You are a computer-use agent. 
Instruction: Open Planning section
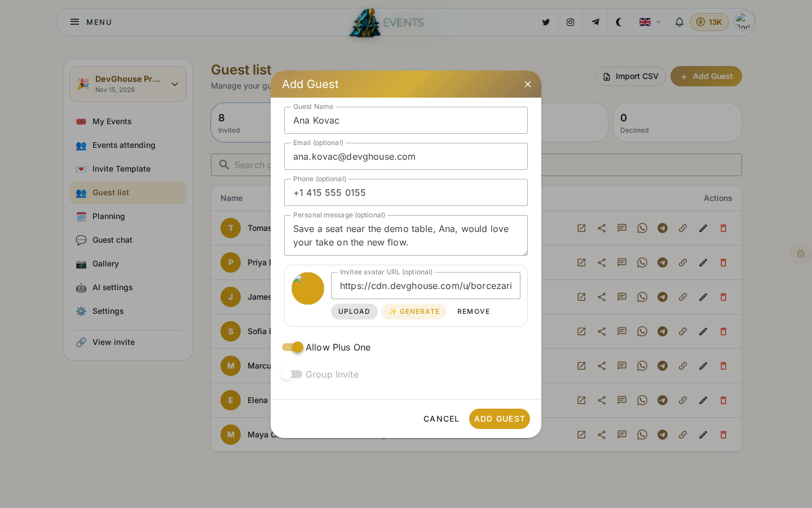[128, 216]
